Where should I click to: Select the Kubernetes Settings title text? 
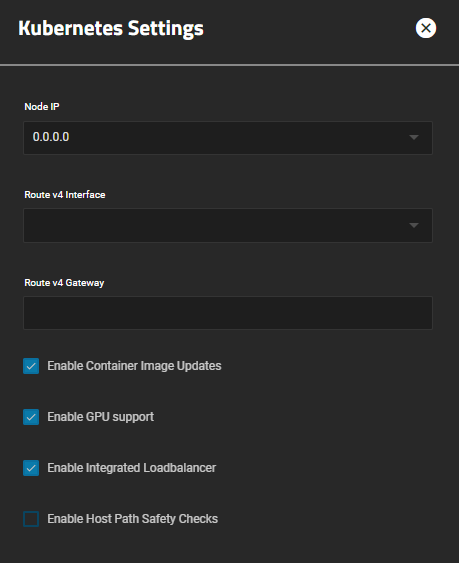pyautogui.click(x=111, y=28)
